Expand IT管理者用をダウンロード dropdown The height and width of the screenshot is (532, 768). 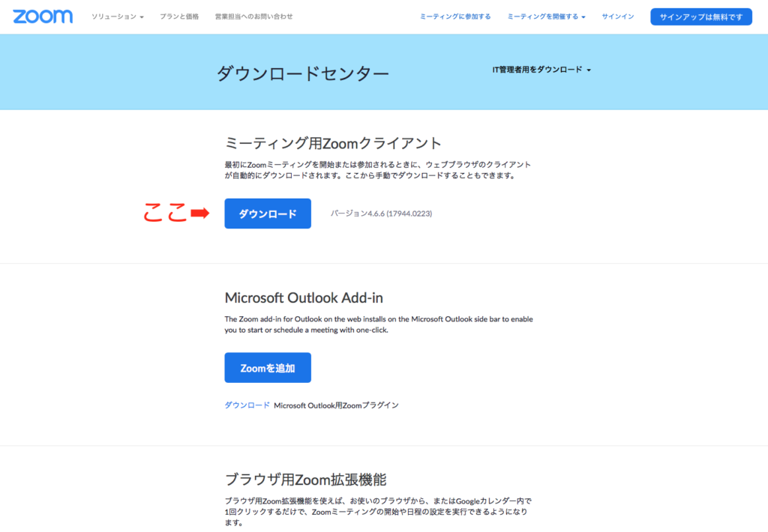click(x=541, y=70)
